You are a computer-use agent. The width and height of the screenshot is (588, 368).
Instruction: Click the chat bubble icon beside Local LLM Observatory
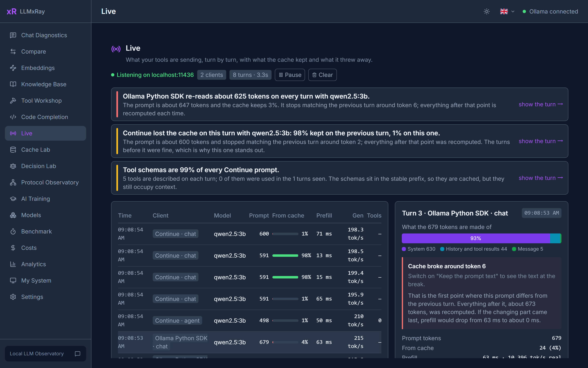pyautogui.click(x=78, y=354)
